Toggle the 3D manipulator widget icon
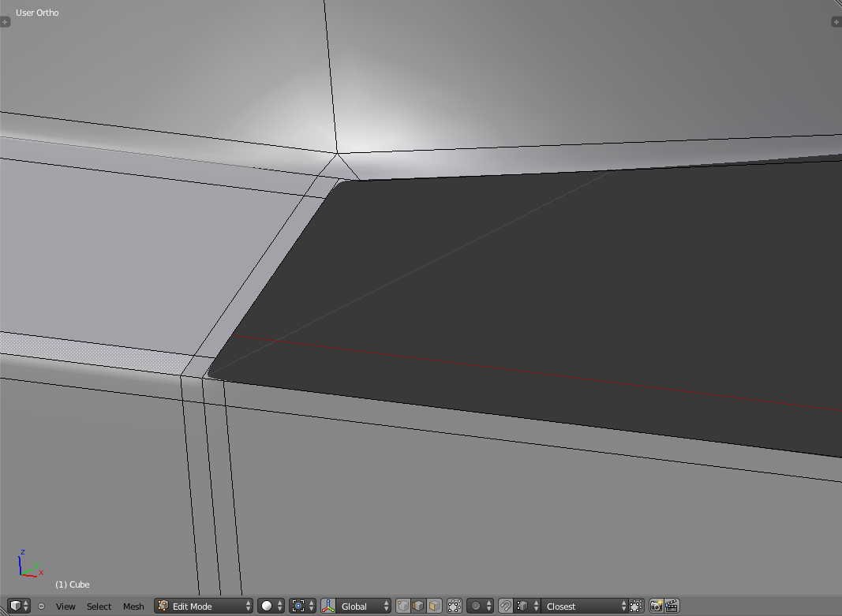Screen dimensions: 842x616 [x=328, y=606]
